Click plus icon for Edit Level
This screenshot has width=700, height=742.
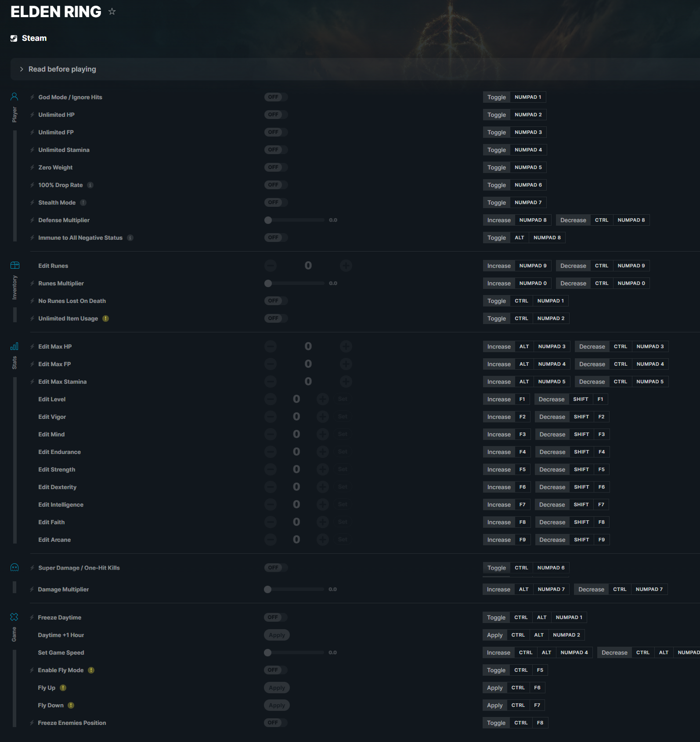point(323,399)
